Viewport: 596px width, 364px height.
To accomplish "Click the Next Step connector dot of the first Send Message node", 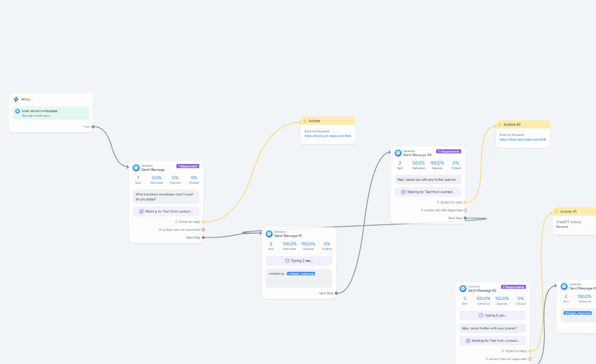I will click(x=203, y=238).
